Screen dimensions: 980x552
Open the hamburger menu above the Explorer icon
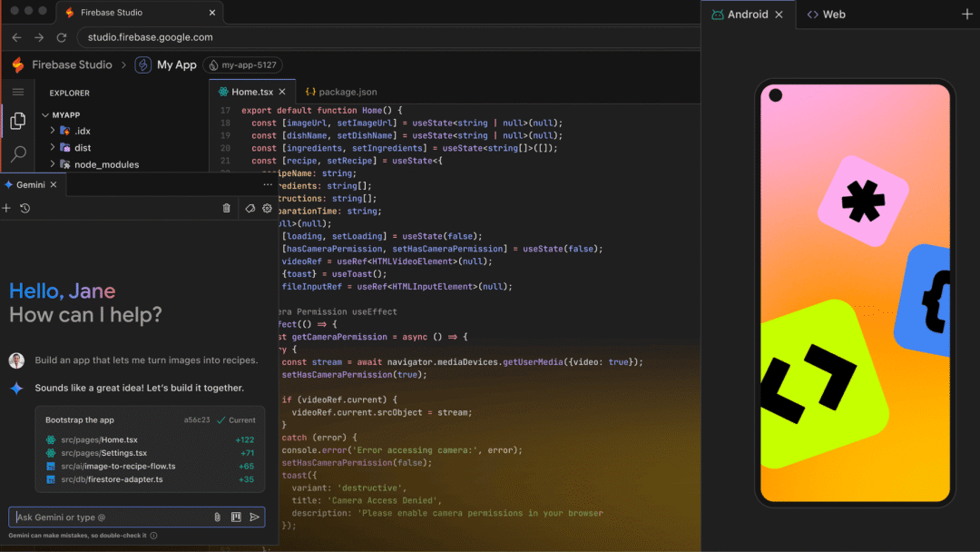pos(18,92)
